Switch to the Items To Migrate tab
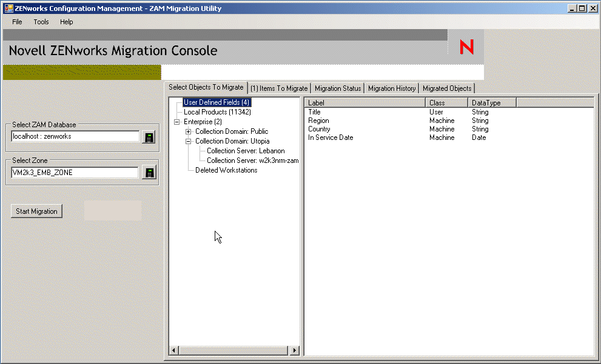 279,88
